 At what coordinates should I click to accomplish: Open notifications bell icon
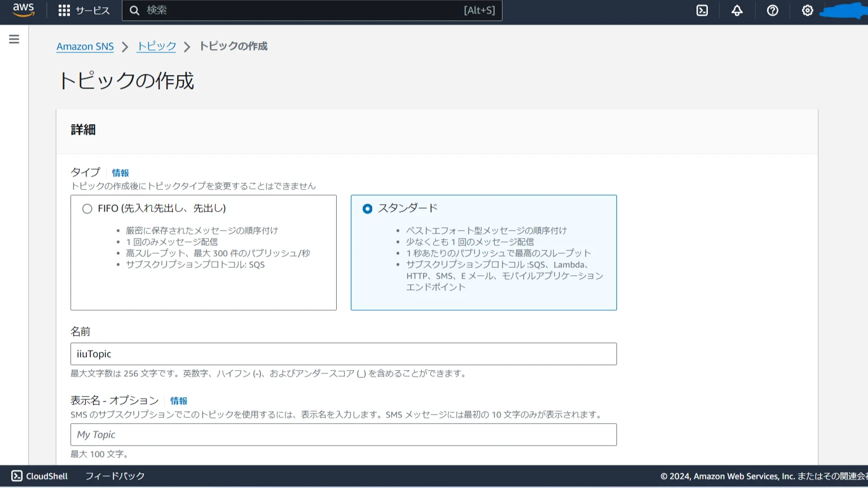tap(737, 10)
